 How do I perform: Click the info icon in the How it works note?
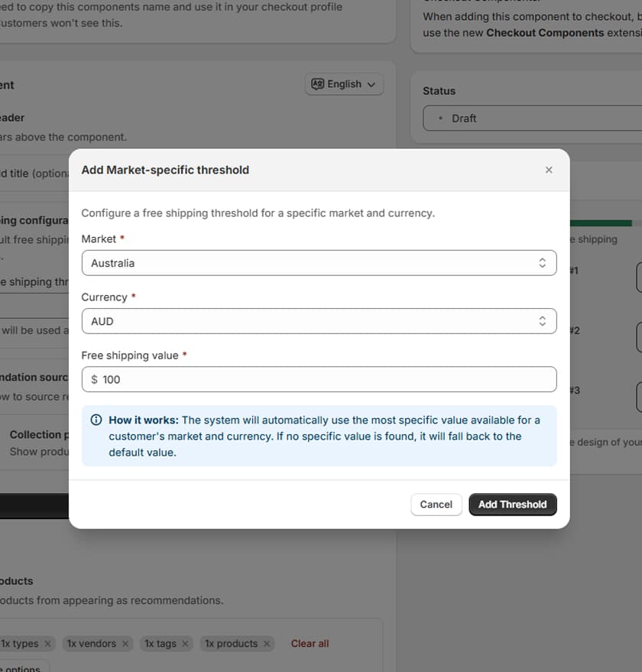[x=96, y=419]
